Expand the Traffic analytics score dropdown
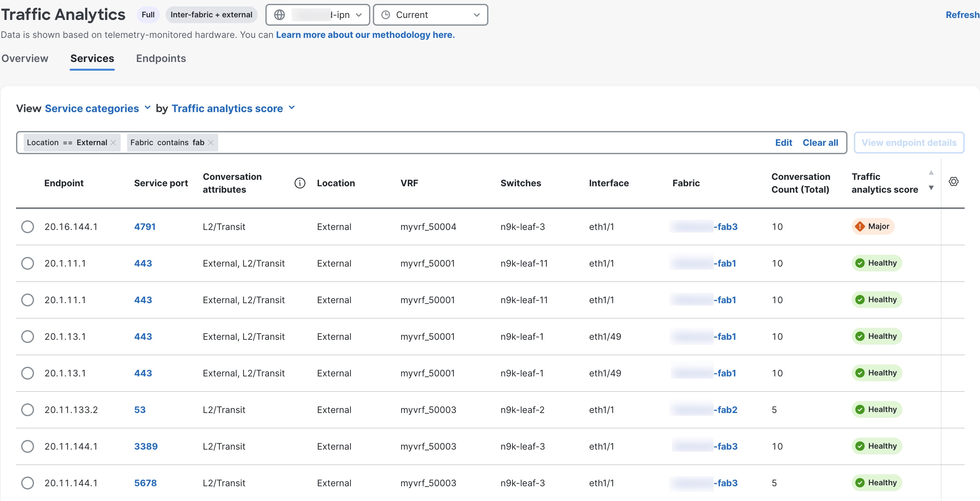980x501 pixels. click(x=233, y=109)
